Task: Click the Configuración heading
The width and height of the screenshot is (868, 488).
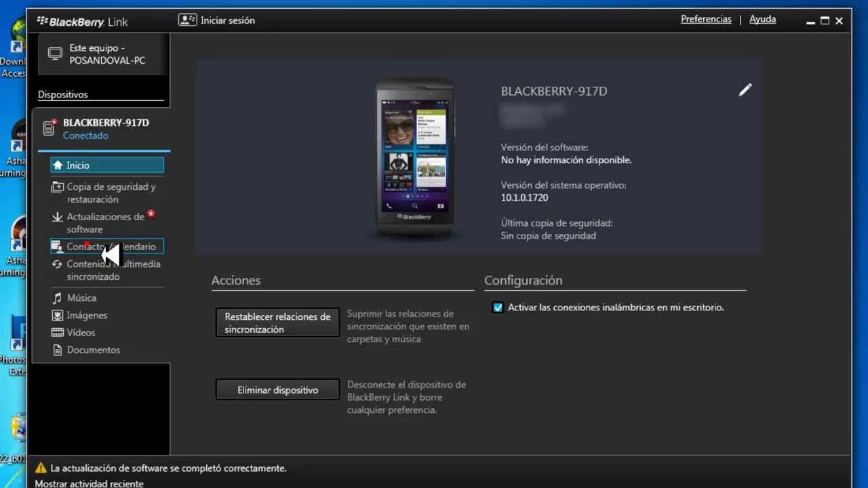Action: click(524, 280)
